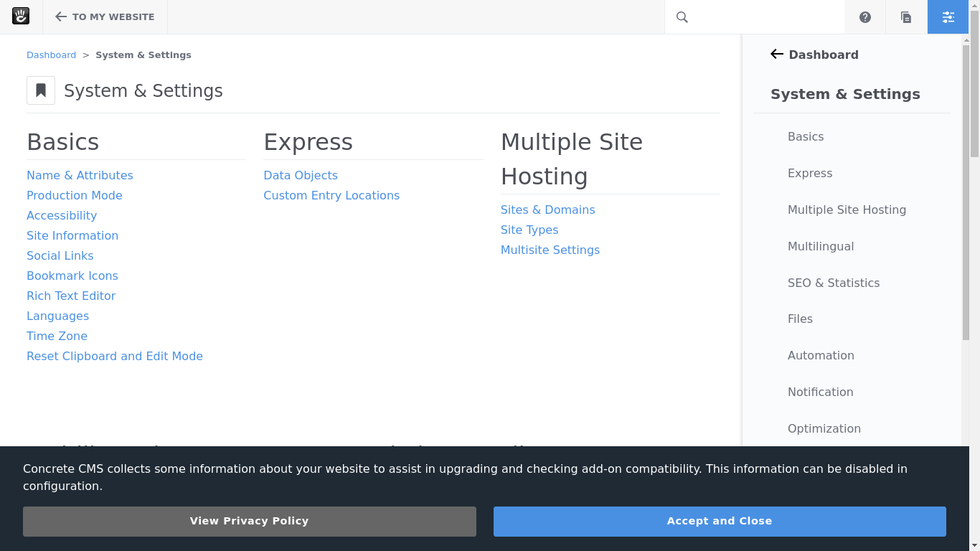The image size is (980, 551).
Task: Open the Pages sitemap panel icon
Action: coord(906,17)
